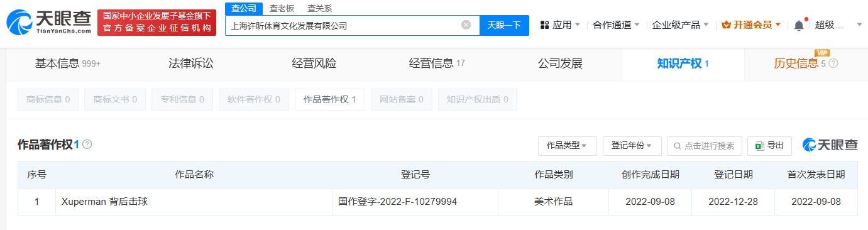This screenshot has height=230, width=868.
Task: Click the magnifier icon in the table search field
Action: (x=678, y=145)
